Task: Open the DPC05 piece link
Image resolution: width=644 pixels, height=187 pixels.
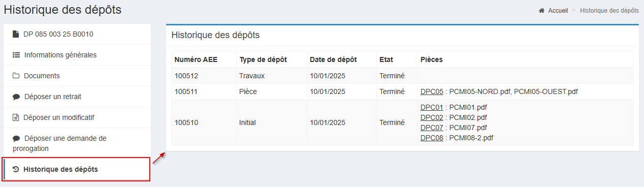Action: tap(432, 92)
